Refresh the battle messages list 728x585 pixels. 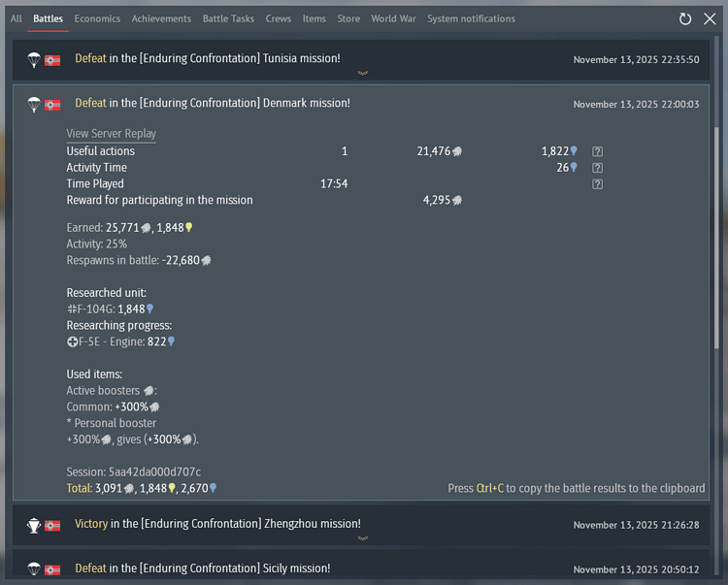coord(685,18)
